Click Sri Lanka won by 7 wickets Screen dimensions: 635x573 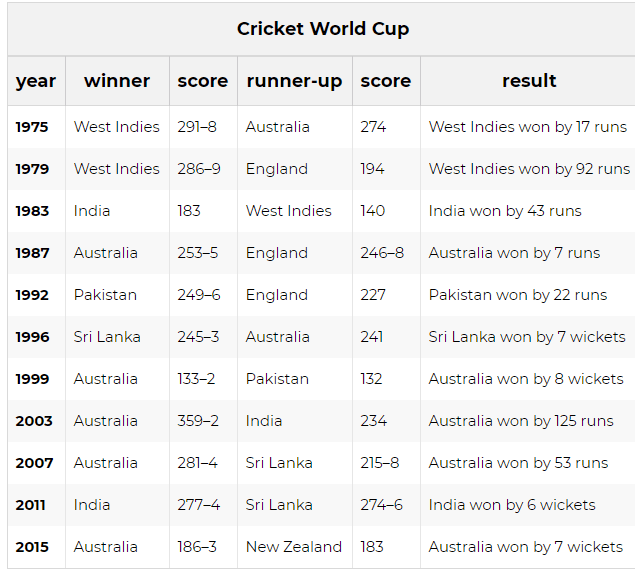527,337
